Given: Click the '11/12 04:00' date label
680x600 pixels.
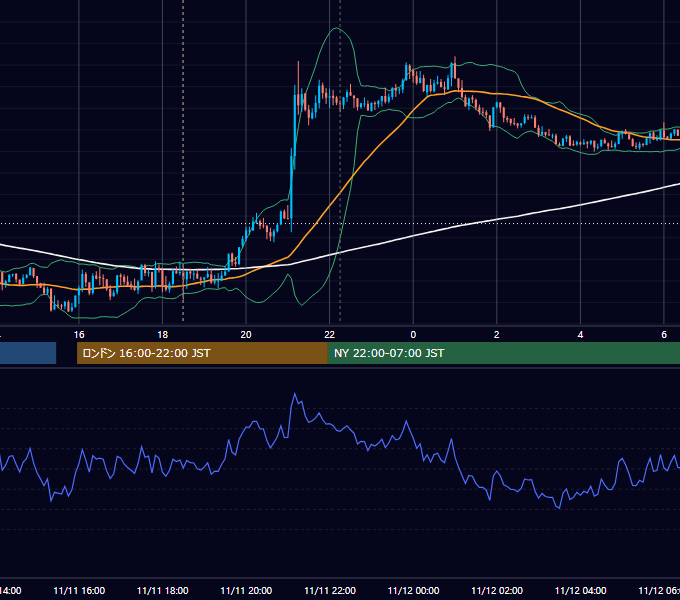Looking at the screenshot, I should (x=580, y=590).
